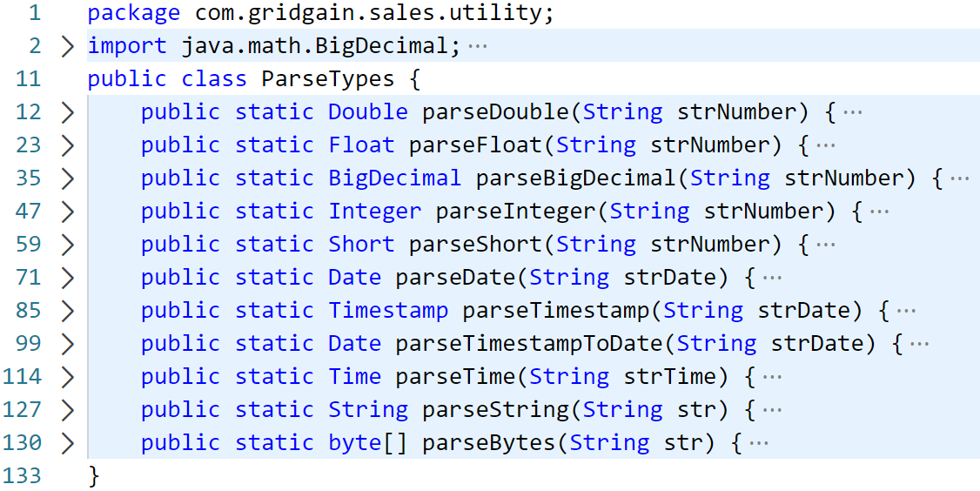Unfold the parseFloat method chevron
Screen dimensions: 980x491
point(68,145)
